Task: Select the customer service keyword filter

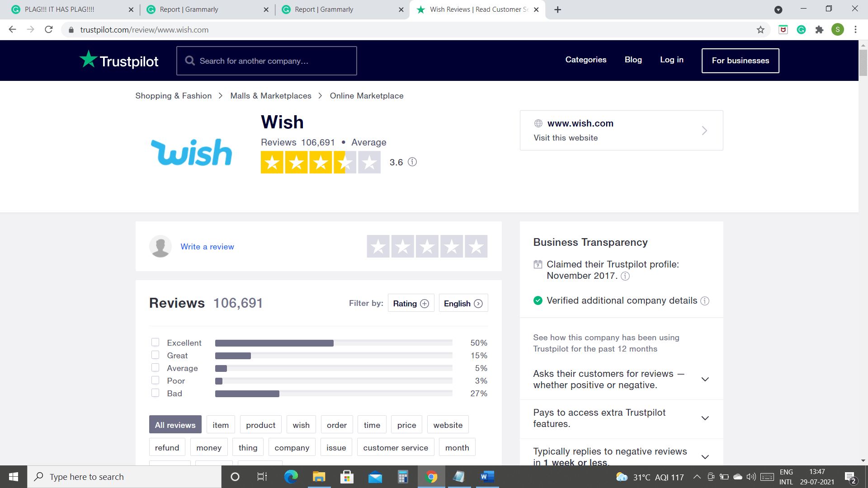Action: coord(395,447)
